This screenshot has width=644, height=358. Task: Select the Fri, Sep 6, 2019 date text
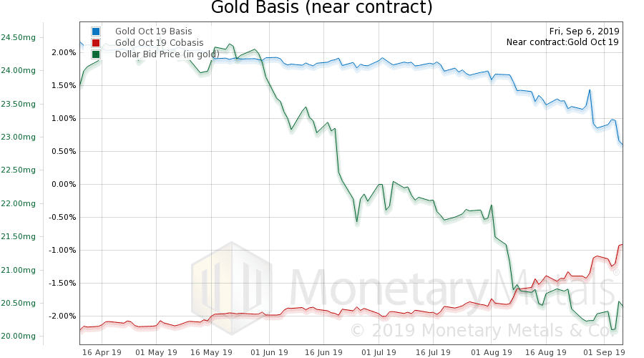tap(584, 31)
